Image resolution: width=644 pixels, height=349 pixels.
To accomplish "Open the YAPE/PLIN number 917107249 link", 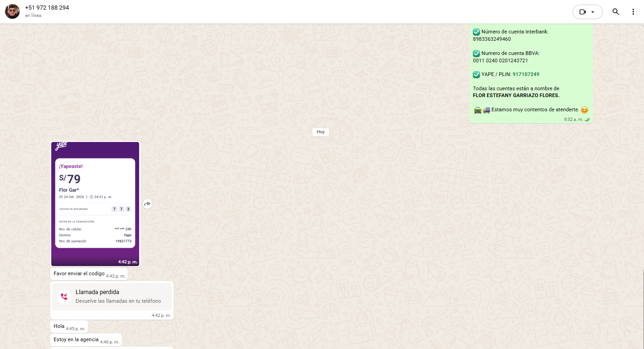I will point(525,74).
